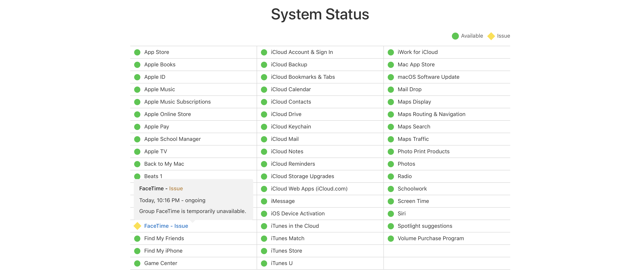Click the yellow diamond FaceTime issue icon
Image resolution: width=644 pixels, height=272 pixels.
pyautogui.click(x=137, y=226)
